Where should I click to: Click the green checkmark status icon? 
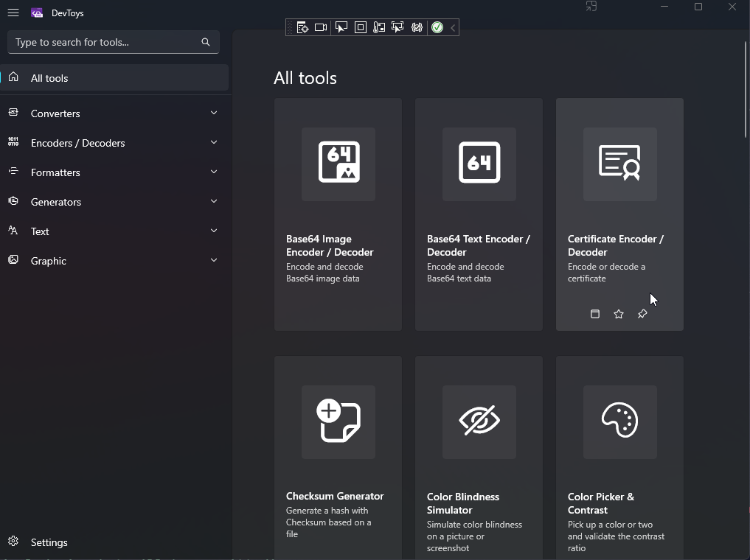437,27
